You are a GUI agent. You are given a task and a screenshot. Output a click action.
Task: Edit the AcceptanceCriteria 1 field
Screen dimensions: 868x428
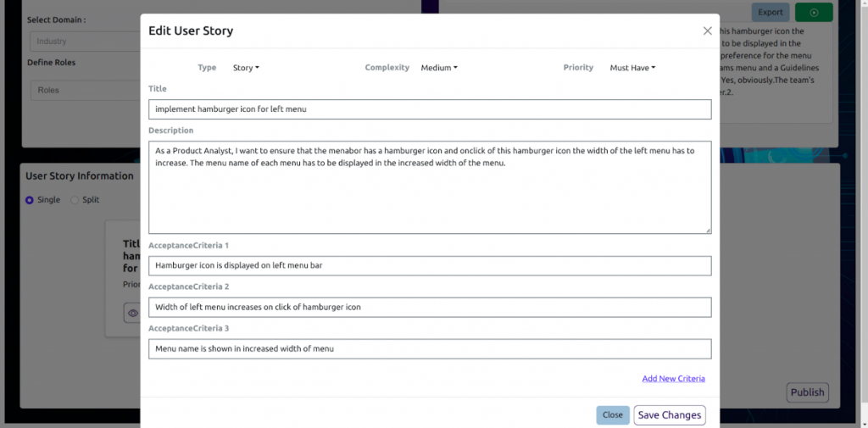pos(430,265)
